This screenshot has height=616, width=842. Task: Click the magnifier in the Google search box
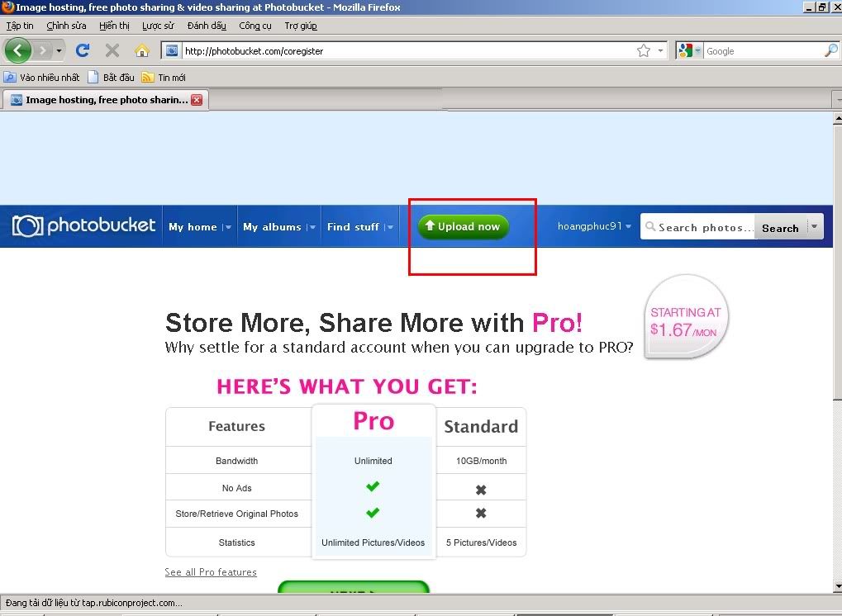[830, 51]
